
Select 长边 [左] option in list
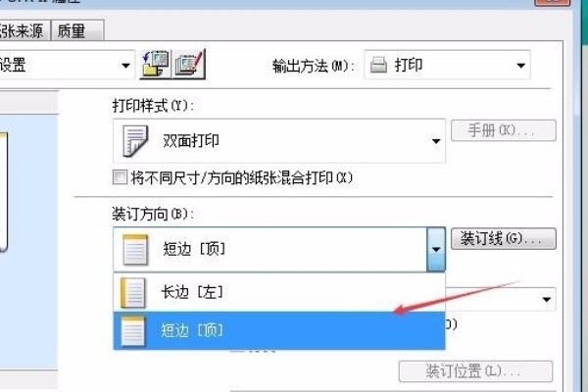point(279,292)
